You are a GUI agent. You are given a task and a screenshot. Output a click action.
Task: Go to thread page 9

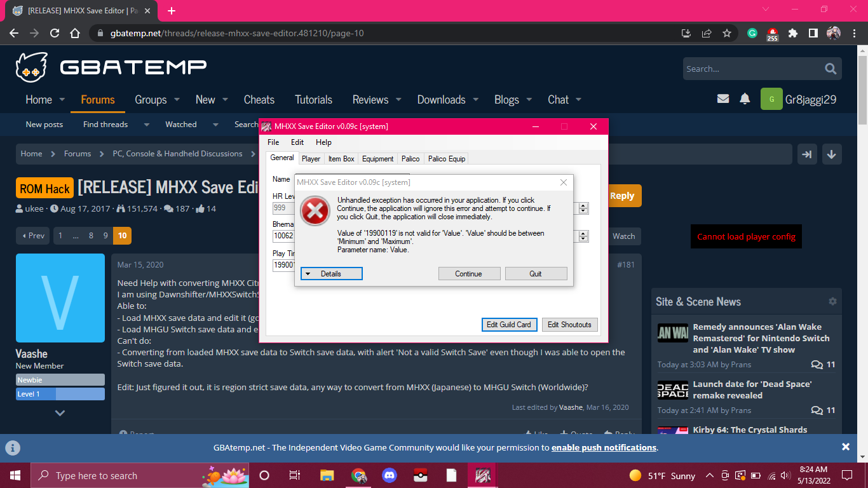[x=107, y=236]
